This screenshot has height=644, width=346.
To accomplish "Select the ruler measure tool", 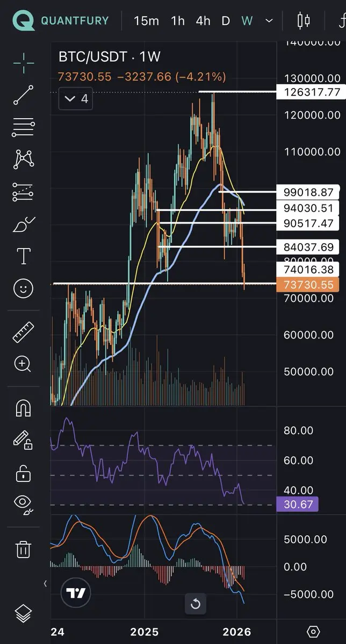I will point(24,332).
